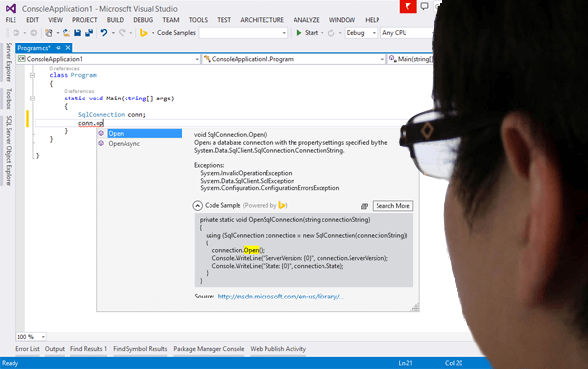Click the Bing logo toolbar icon
Viewport: 588px width, 369px height.
coord(143,33)
